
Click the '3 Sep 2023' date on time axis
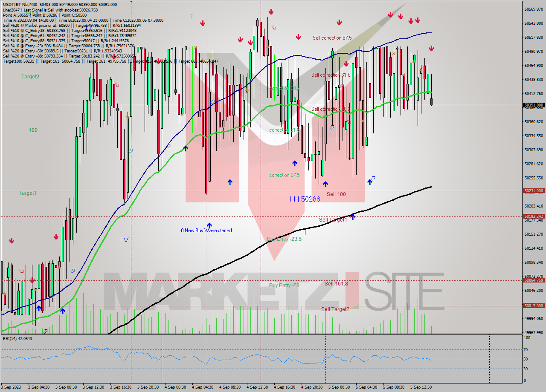coord(11,387)
